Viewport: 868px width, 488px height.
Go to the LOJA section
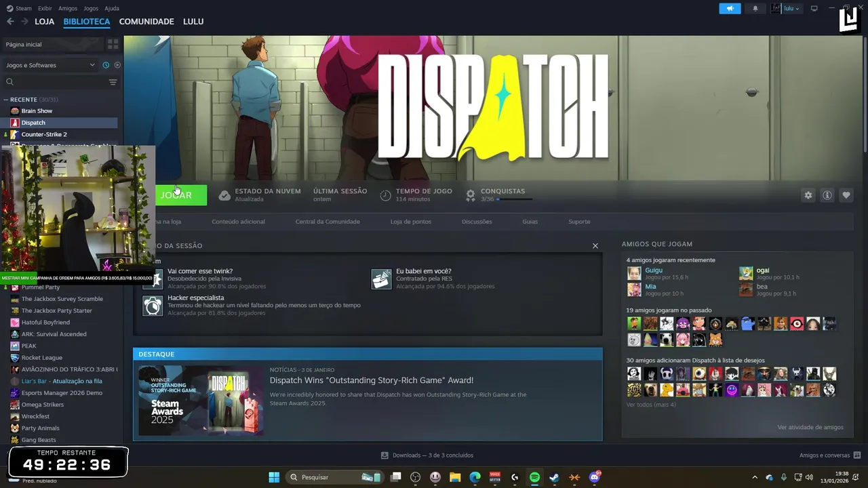click(45, 22)
